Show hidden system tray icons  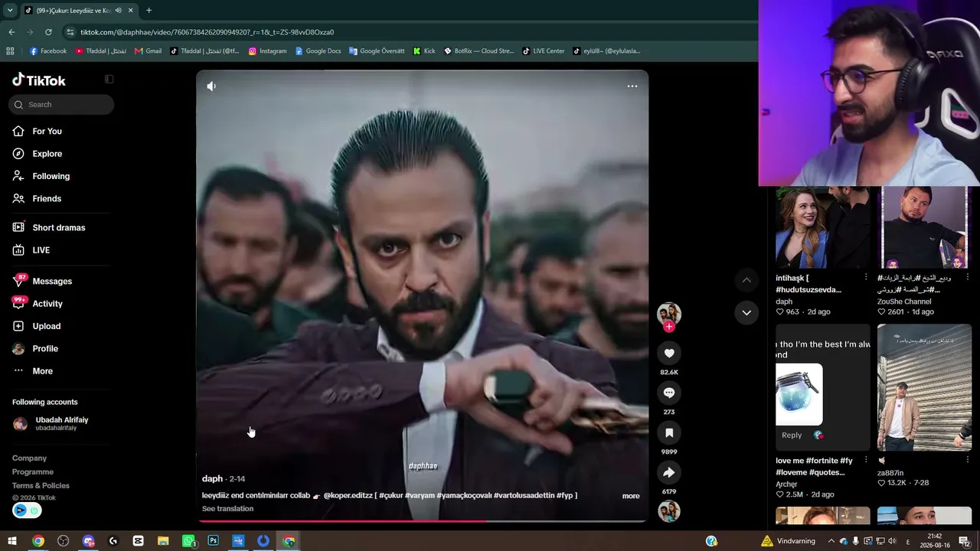pos(831,541)
